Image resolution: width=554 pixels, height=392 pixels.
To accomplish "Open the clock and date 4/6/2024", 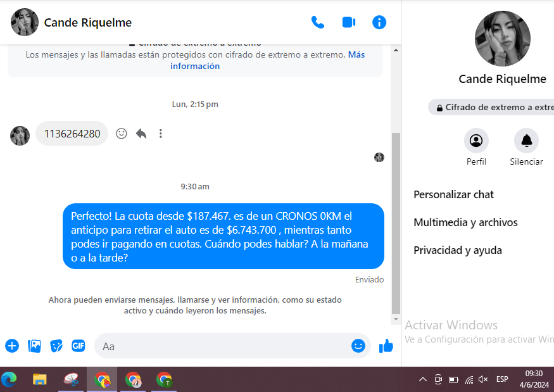I will [x=534, y=379].
